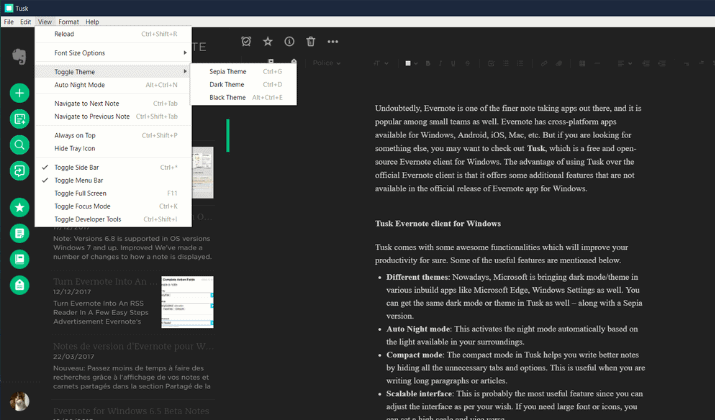The height and width of the screenshot is (420, 715).
Task: Open more actions ellipsis icon
Action: (333, 41)
